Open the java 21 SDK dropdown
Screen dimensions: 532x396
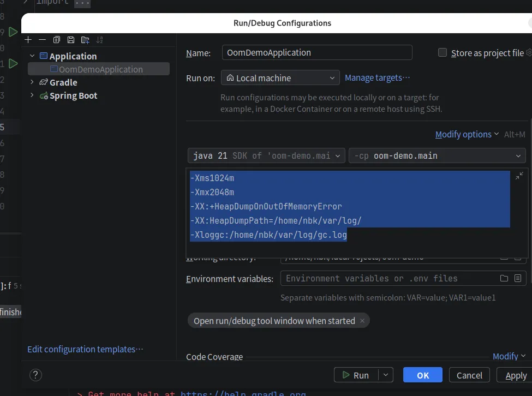[266, 155]
